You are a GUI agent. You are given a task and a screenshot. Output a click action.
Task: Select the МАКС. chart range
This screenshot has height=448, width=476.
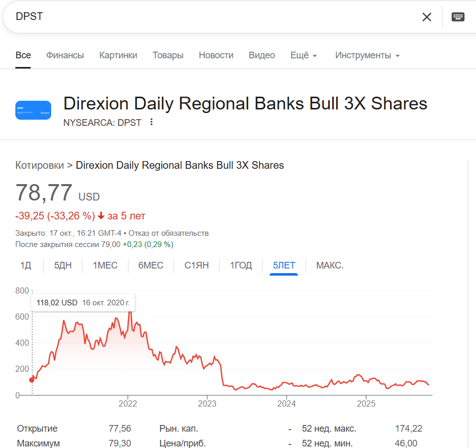click(330, 265)
